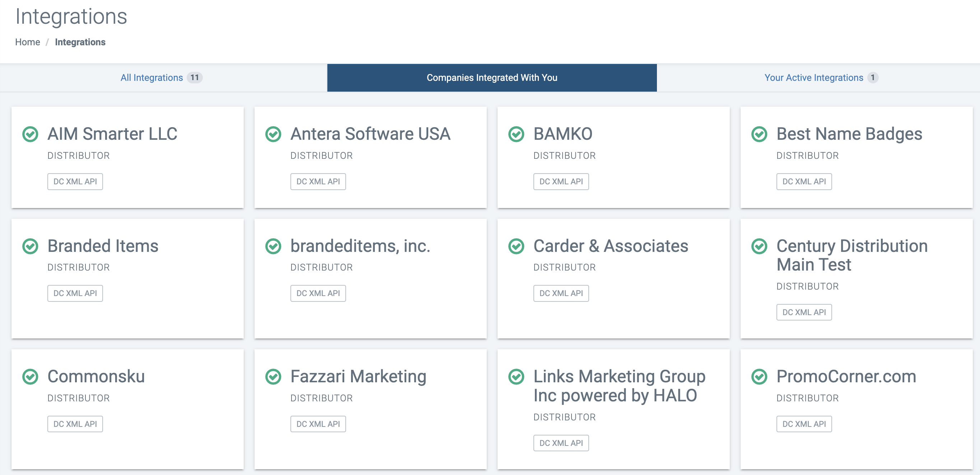Open the brandeditems, inc. company title

360,246
